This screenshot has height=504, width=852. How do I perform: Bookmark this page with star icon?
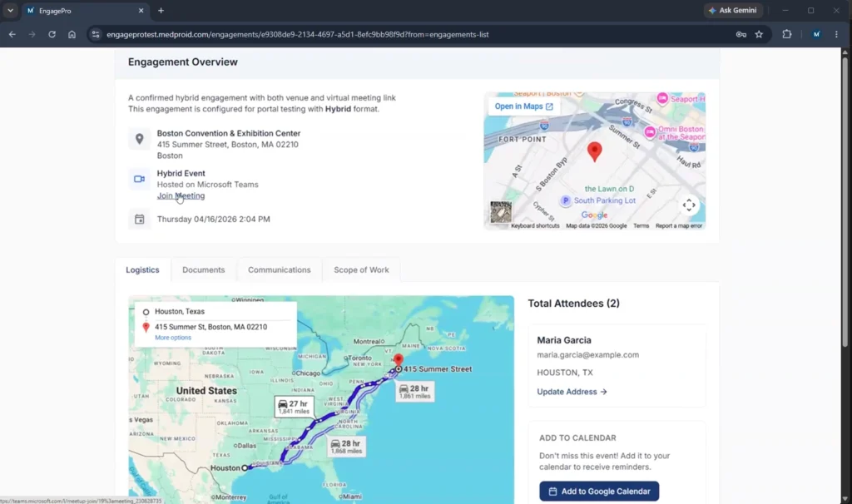(759, 34)
